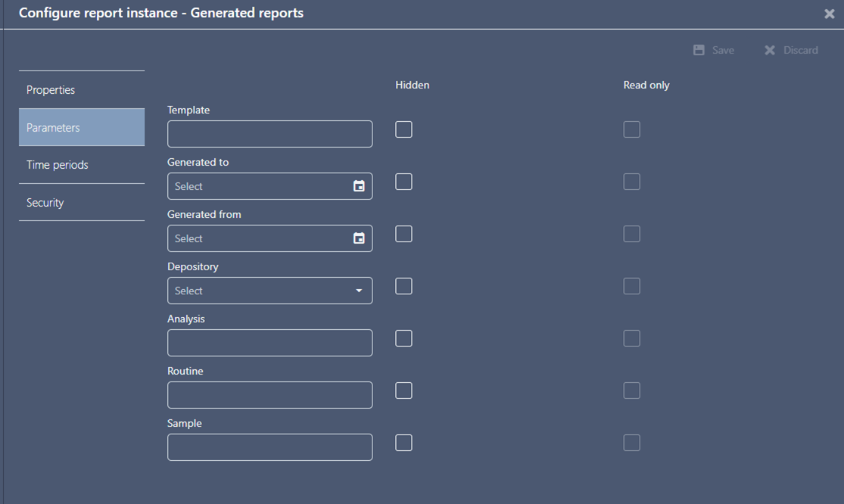Mark Read only checkbox for Routine
This screenshot has width=844, height=504.
point(631,390)
